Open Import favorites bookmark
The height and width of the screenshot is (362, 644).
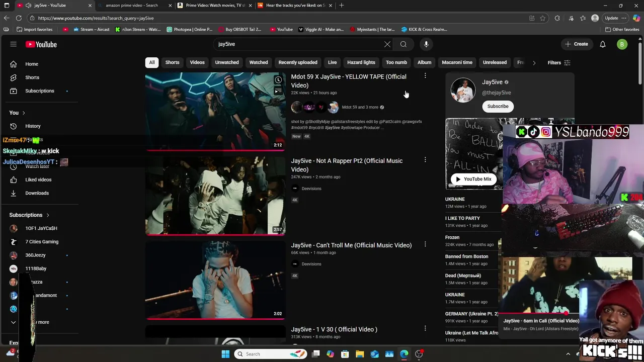[x=34, y=29]
